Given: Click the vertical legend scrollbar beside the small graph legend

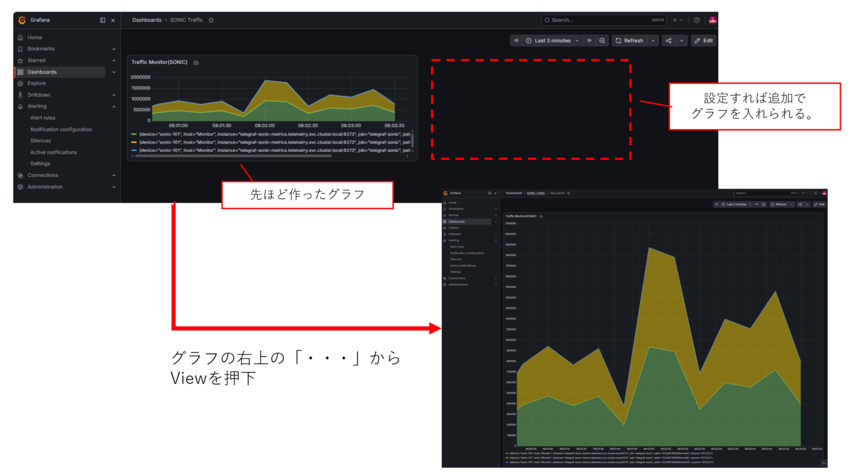Looking at the screenshot, I should pos(413,140).
